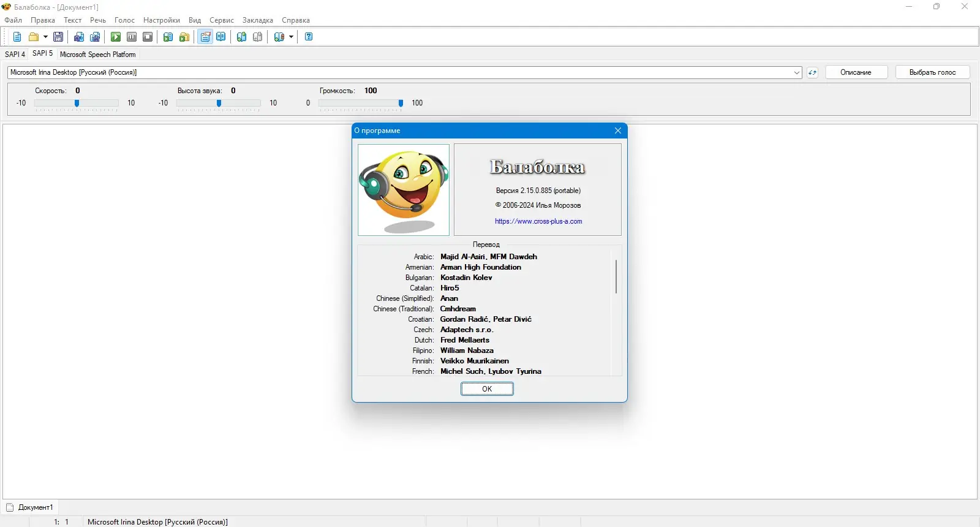Pause speech with the pause icon
The width and height of the screenshot is (980, 527).
[132, 37]
